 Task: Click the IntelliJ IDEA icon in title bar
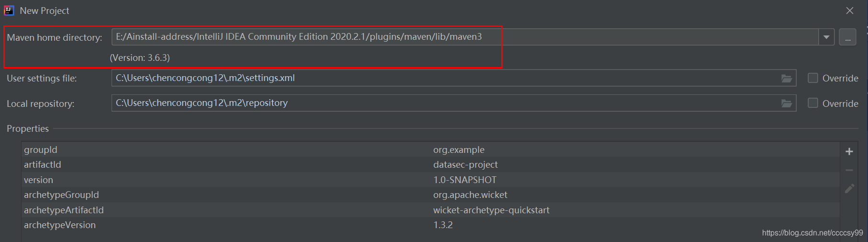pos(9,10)
